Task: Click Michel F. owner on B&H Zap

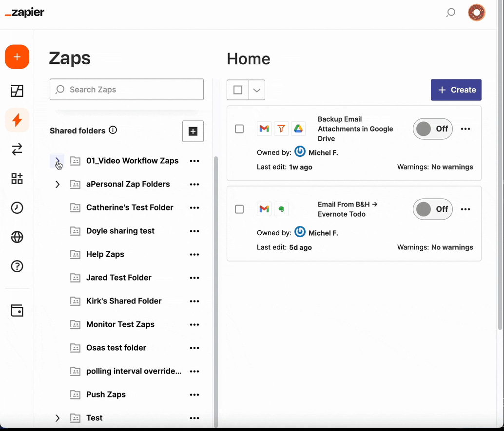Action: point(323,233)
